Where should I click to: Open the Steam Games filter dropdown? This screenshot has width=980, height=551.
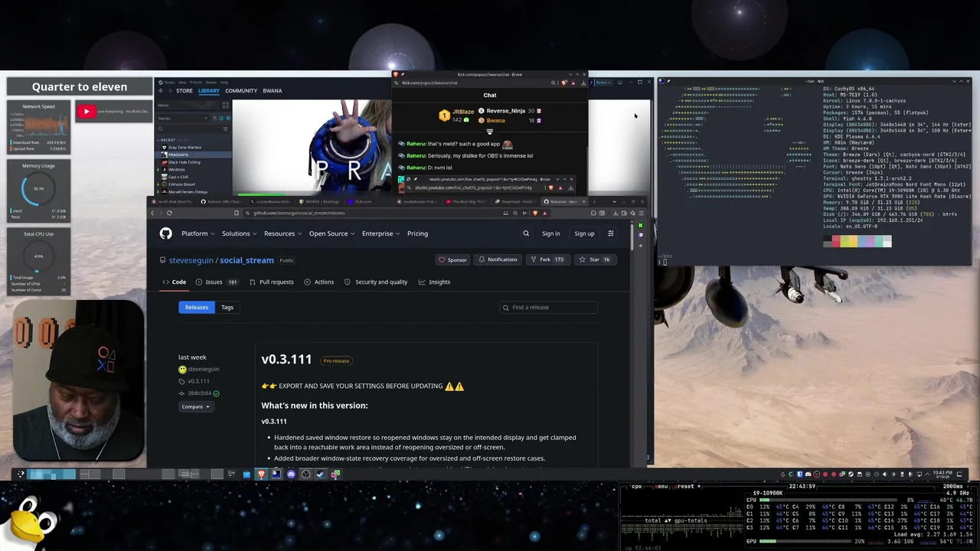pos(184,119)
